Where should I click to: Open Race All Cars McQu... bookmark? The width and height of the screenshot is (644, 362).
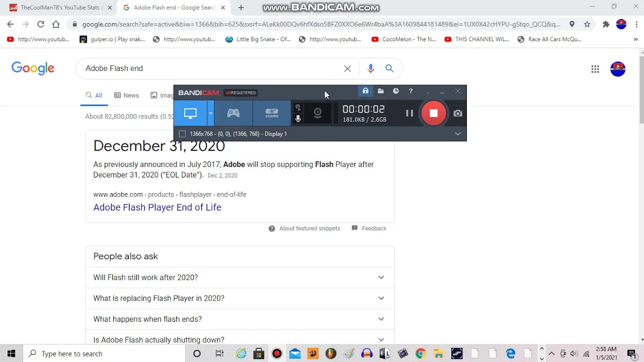[549, 39]
